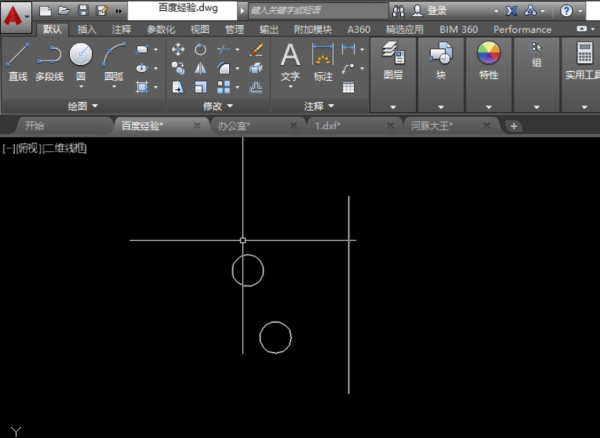
Task: Select the Dimension (标注) tool
Action: pyautogui.click(x=323, y=62)
